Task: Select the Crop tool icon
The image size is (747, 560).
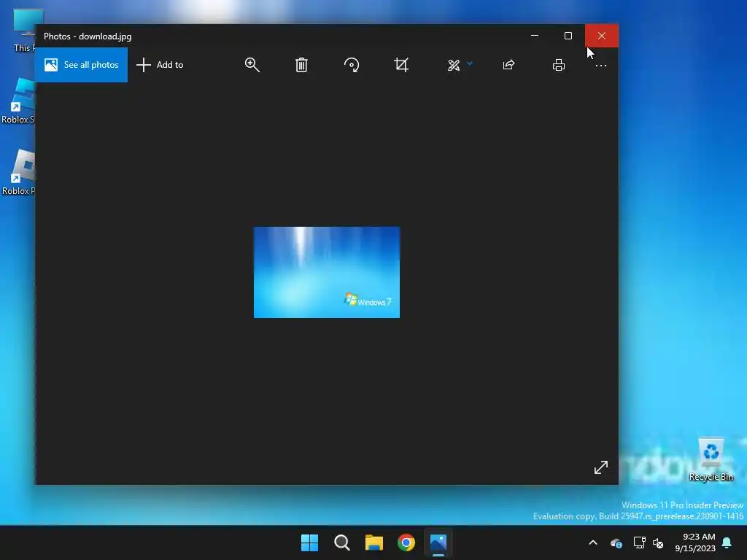Action: pyautogui.click(x=401, y=65)
